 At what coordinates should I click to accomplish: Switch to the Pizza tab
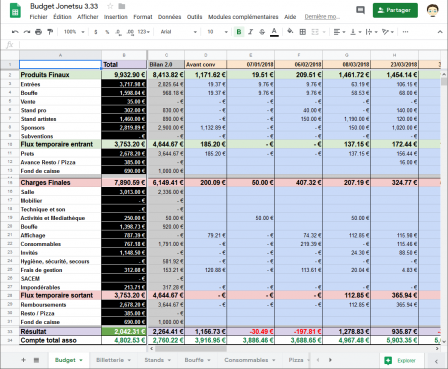click(x=296, y=360)
